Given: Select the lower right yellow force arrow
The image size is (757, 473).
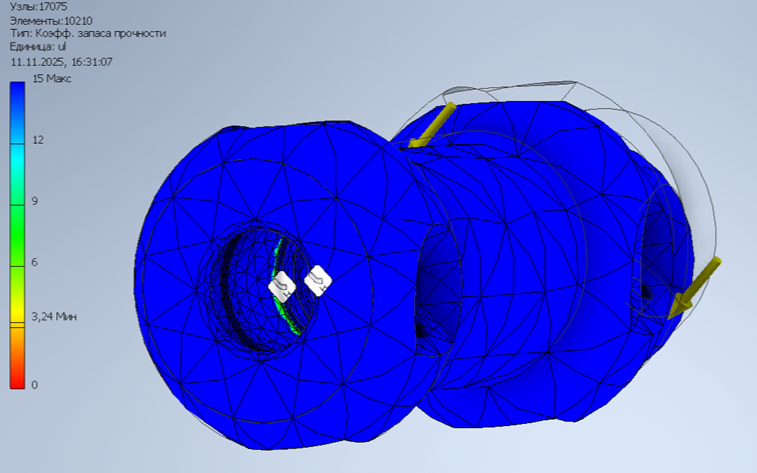Looking at the screenshot, I should [696, 286].
